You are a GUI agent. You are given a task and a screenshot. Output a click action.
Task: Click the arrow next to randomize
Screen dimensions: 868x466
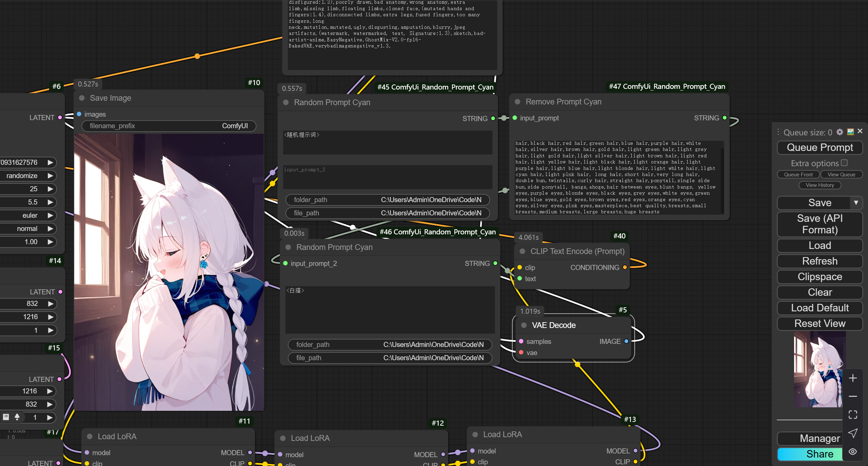(51, 176)
